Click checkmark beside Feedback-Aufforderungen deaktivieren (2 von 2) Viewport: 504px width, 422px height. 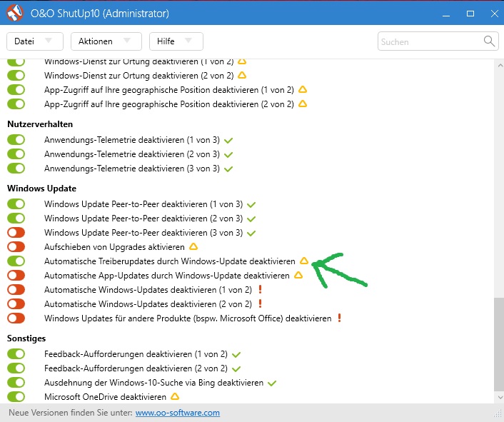tap(236, 369)
